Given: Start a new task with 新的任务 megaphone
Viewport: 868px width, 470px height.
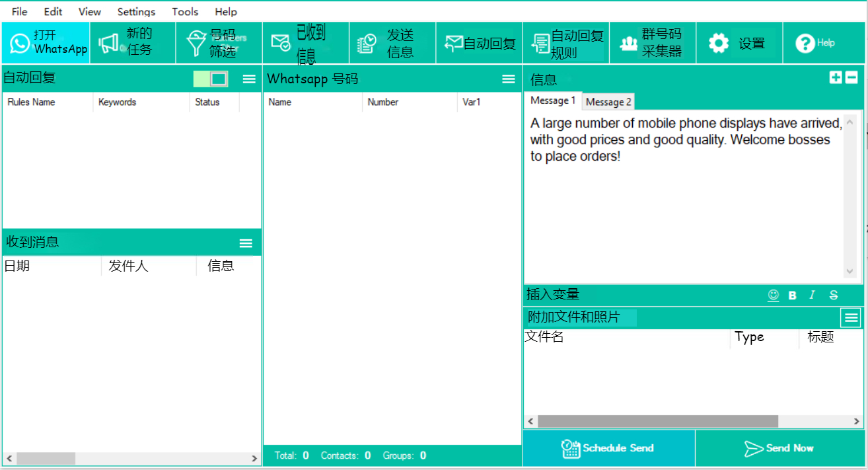Looking at the screenshot, I should (133, 43).
